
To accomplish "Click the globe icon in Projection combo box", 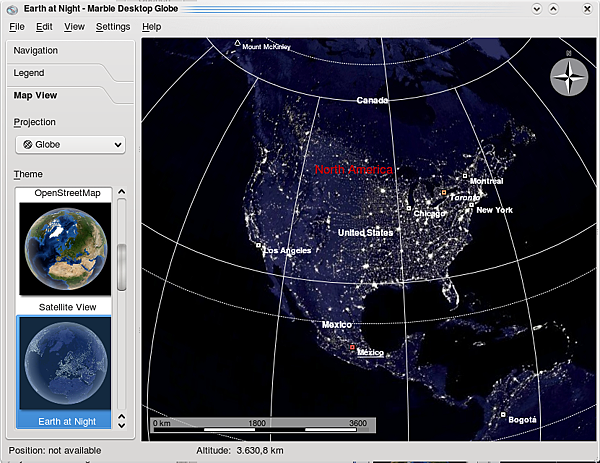I will tap(28, 145).
